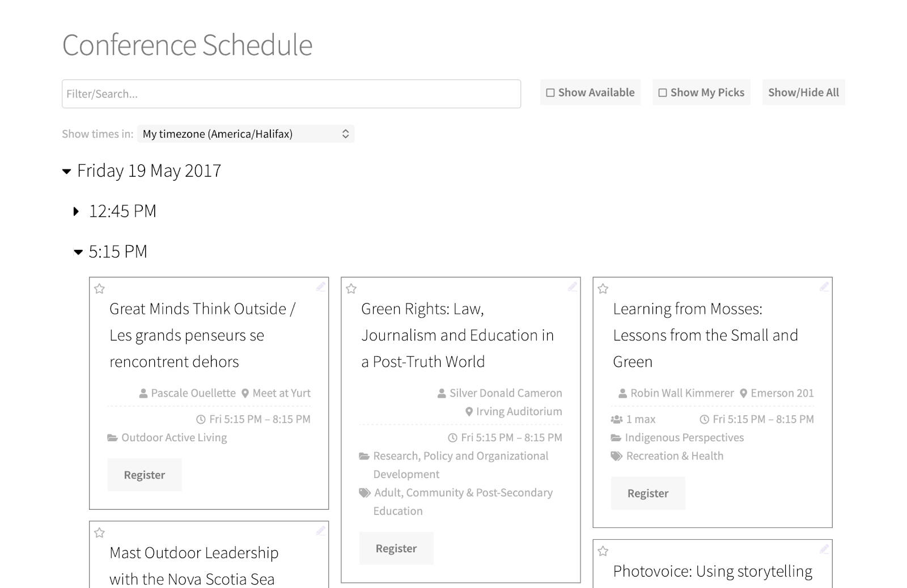Register for Great Minds Think Outside

pyautogui.click(x=145, y=475)
